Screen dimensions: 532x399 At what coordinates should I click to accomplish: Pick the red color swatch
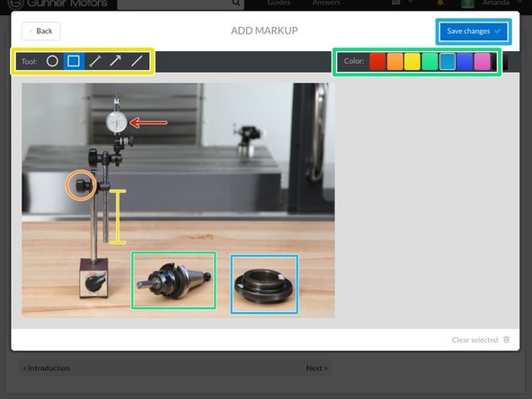click(377, 61)
